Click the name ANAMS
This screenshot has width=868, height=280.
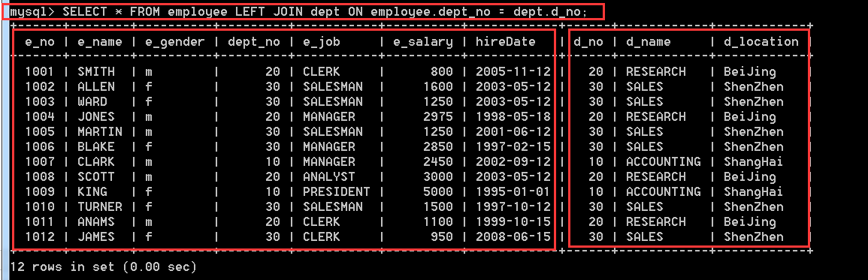click(96, 221)
